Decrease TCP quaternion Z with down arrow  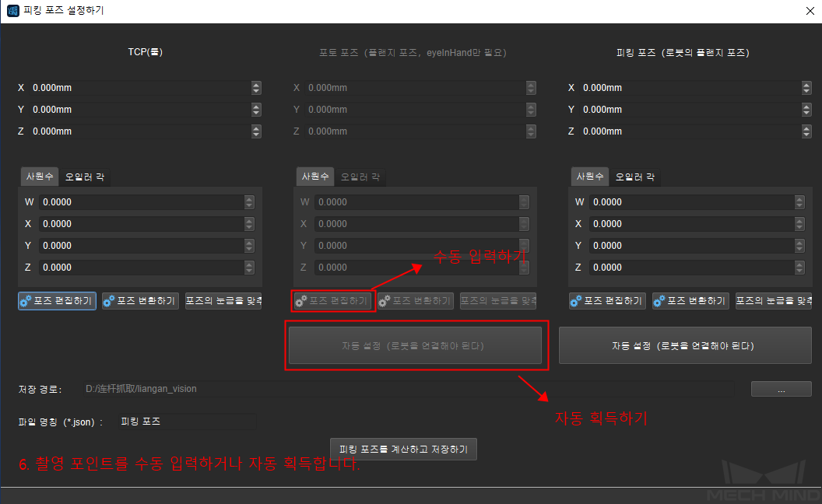tap(249, 271)
